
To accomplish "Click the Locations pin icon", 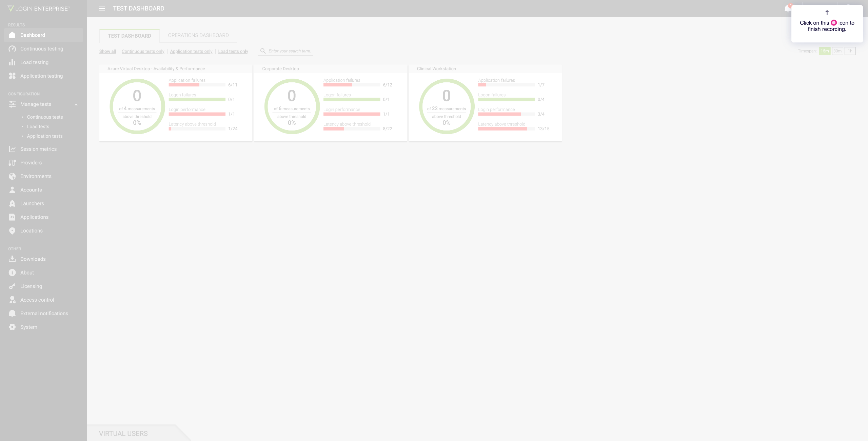I will point(12,231).
